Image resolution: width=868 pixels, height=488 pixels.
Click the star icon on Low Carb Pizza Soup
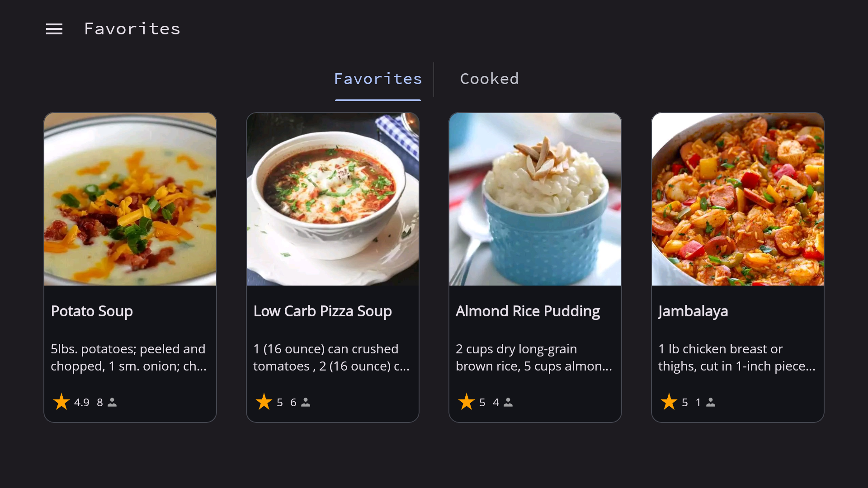tap(264, 402)
